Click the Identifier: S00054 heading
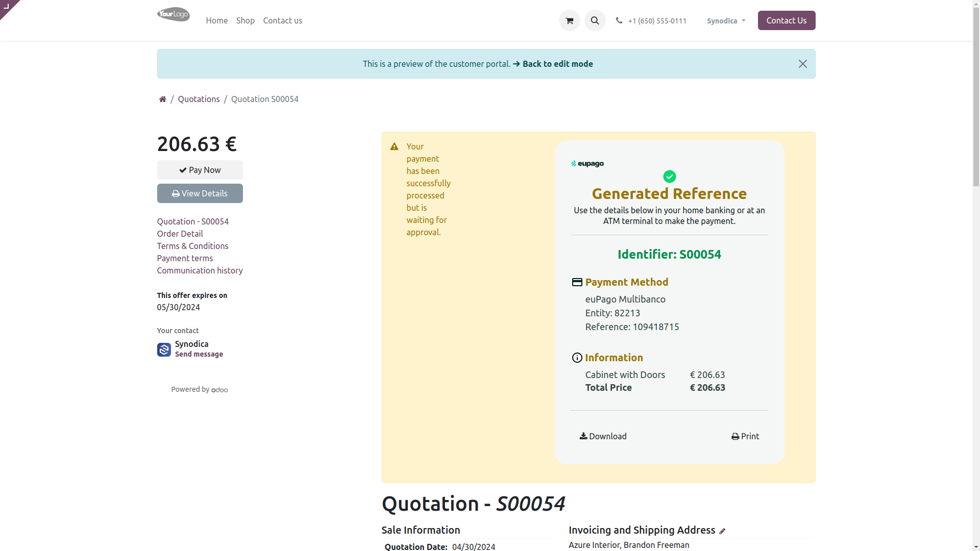Screen dimensions: 980x551 pos(669,254)
